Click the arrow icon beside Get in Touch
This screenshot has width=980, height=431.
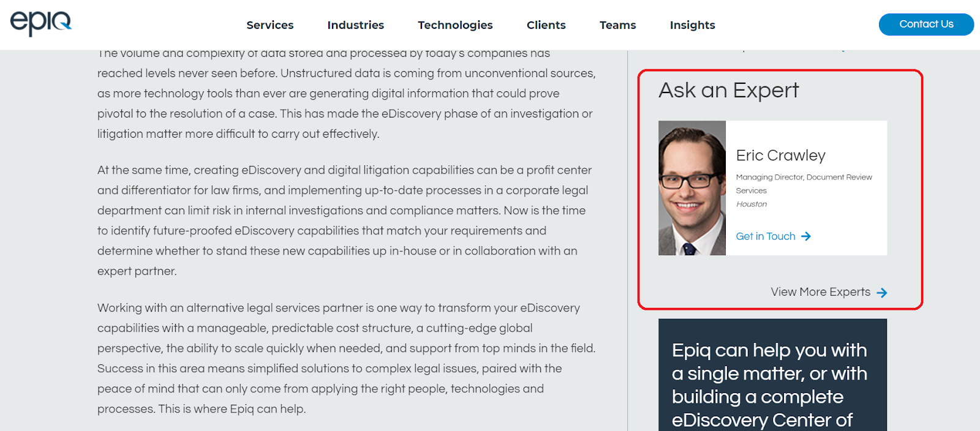[806, 236]
